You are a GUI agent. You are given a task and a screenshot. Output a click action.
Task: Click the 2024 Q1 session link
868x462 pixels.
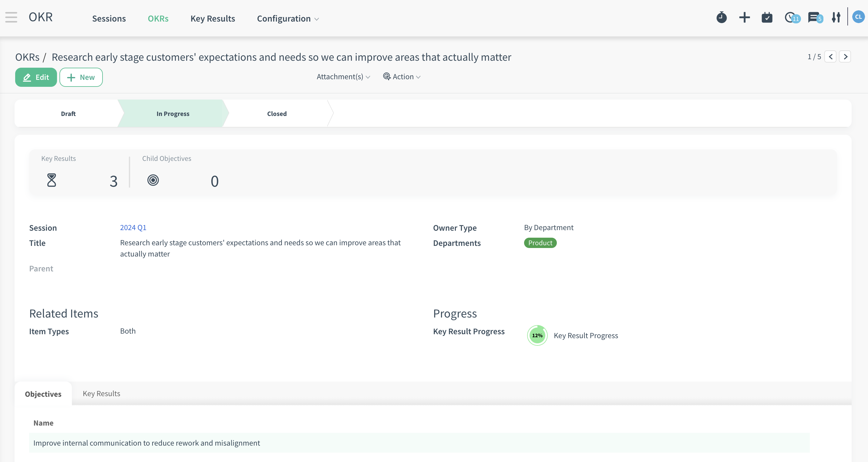click(133, 227)
